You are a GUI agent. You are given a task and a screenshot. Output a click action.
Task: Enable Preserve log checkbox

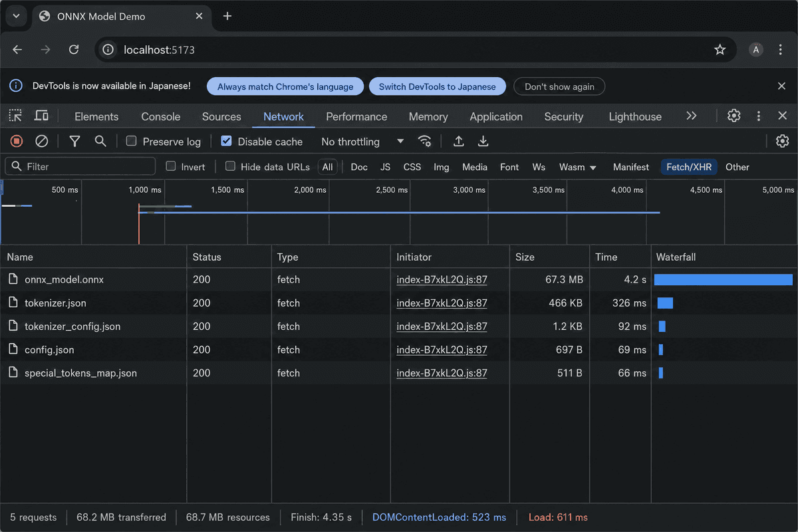[x=131, y=141]
